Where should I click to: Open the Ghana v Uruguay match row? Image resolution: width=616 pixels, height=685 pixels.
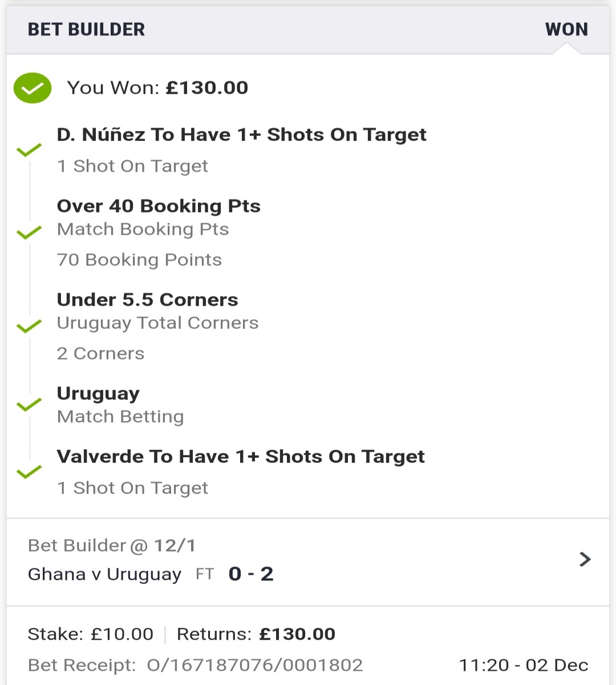[x=308, y=562]
